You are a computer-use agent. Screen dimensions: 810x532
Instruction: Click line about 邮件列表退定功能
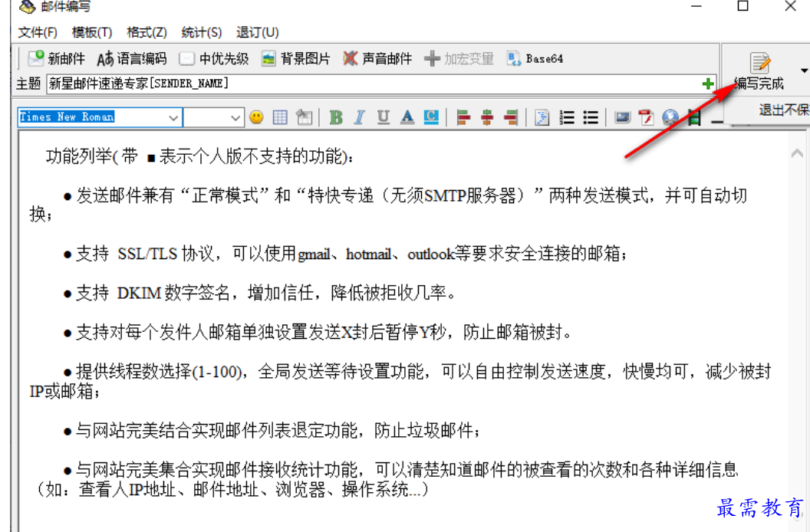point(272,430)
